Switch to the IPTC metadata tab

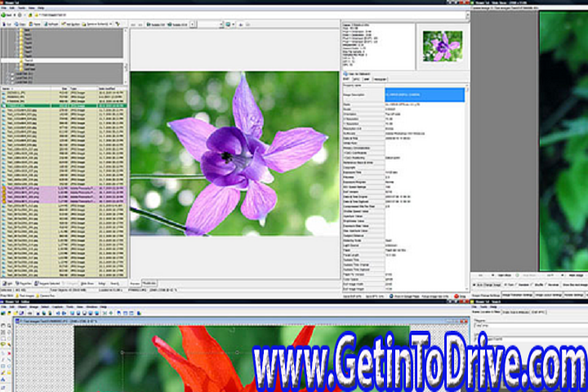tap(356, 79)
